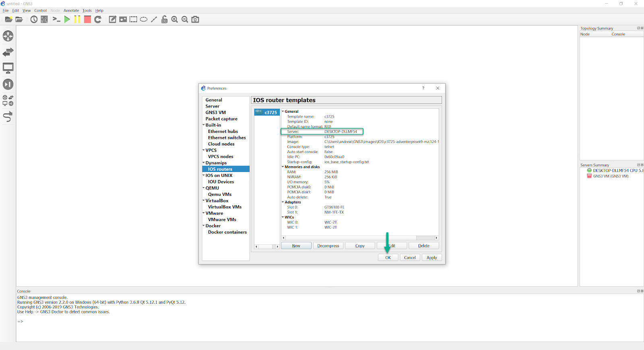Select GNS3 VM preferences page
Image resolution: width=644 pixels, height=350 pixels.
pyautogui.click(x=216, y=112)
